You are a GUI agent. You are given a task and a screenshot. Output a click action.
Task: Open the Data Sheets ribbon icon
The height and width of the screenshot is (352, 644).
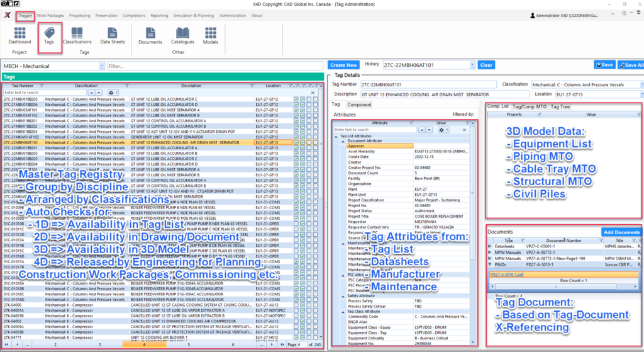(x=113, y=37)
